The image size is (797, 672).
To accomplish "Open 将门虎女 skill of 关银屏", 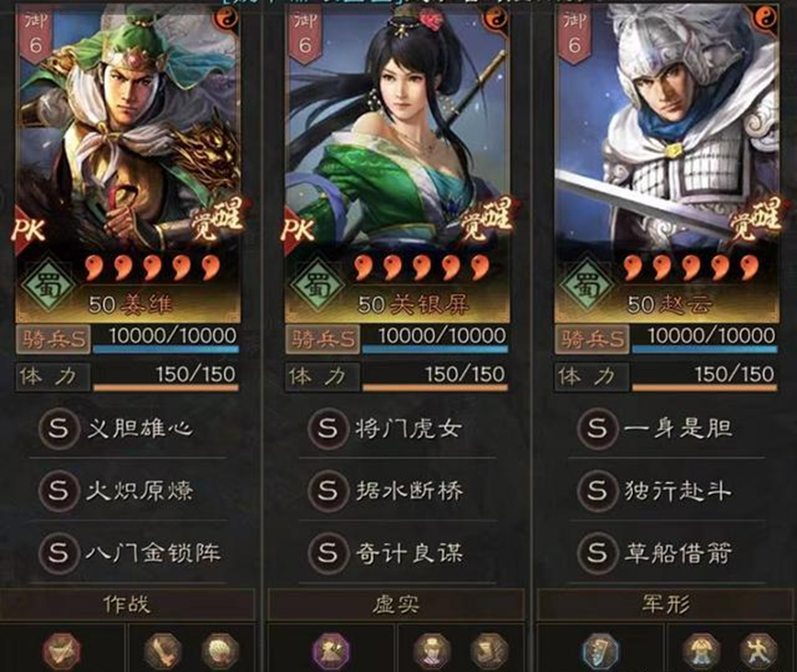I will point(396,429).
